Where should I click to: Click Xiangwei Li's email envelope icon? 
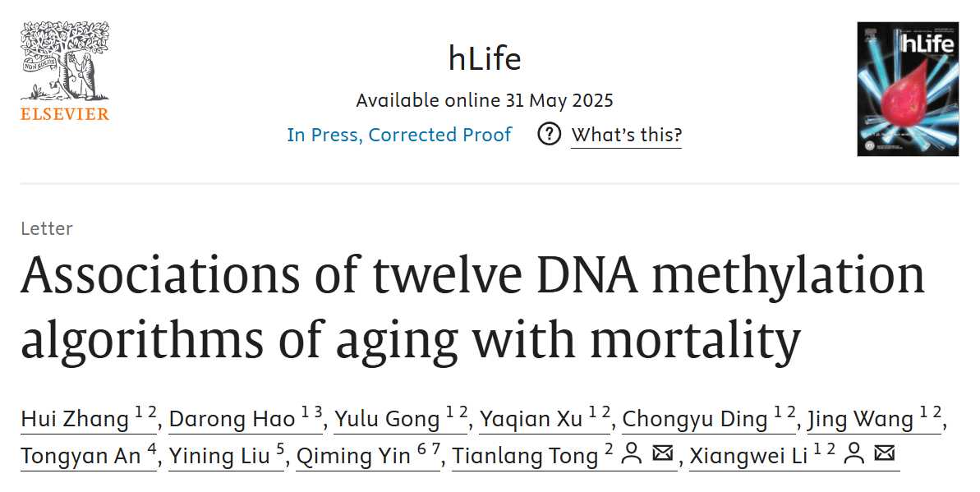click(885, 455)
